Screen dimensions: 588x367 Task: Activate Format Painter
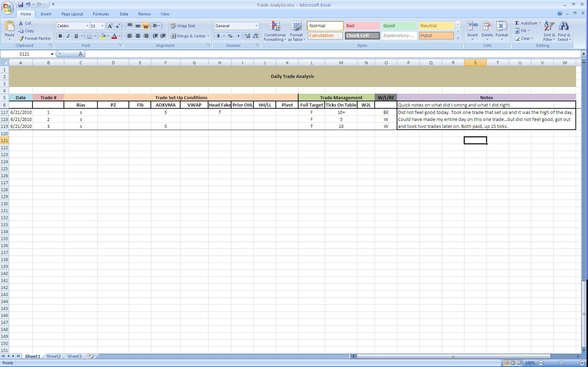pos(35,38)
